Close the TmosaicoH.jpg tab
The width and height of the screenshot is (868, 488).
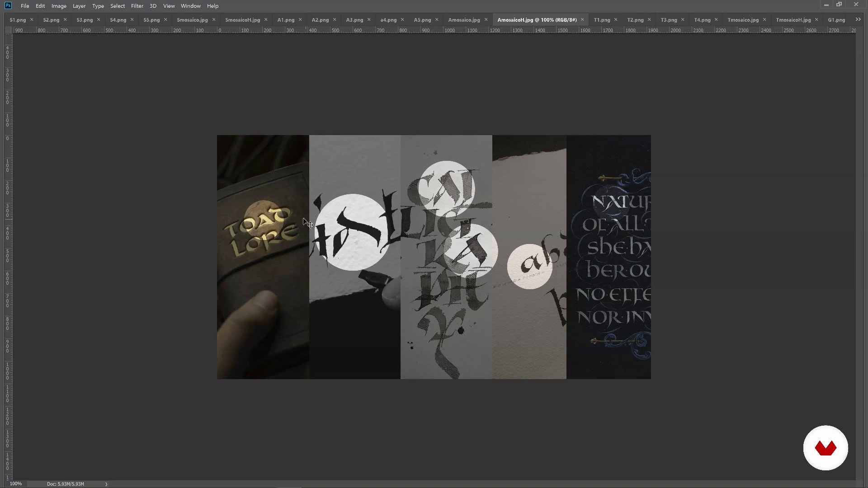pyautogui.click(x=816, y=19)
